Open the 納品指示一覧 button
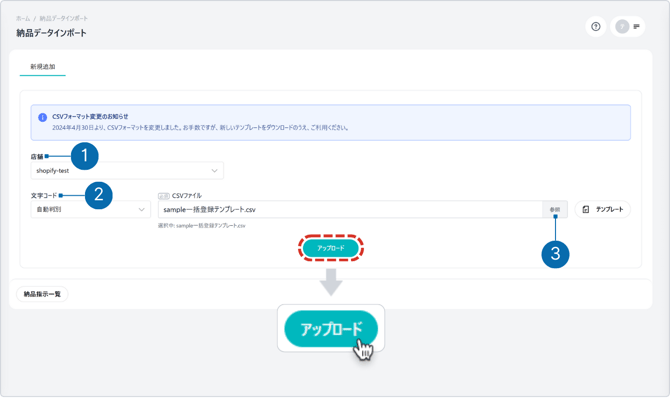670x399 pixels. (x=42, y=294)
